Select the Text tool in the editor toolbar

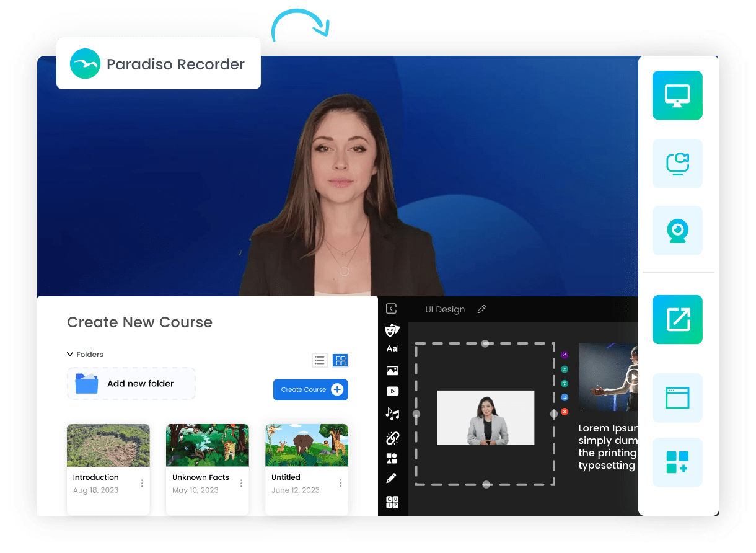tap(392, 348)
